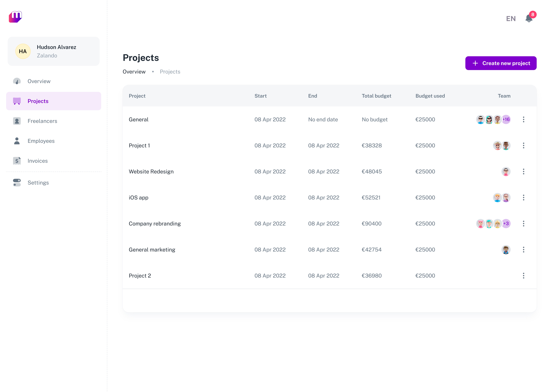Click the app logo in the sidebar
The height and width of the screenshot is (392, 552).
(x=15, y=17)
